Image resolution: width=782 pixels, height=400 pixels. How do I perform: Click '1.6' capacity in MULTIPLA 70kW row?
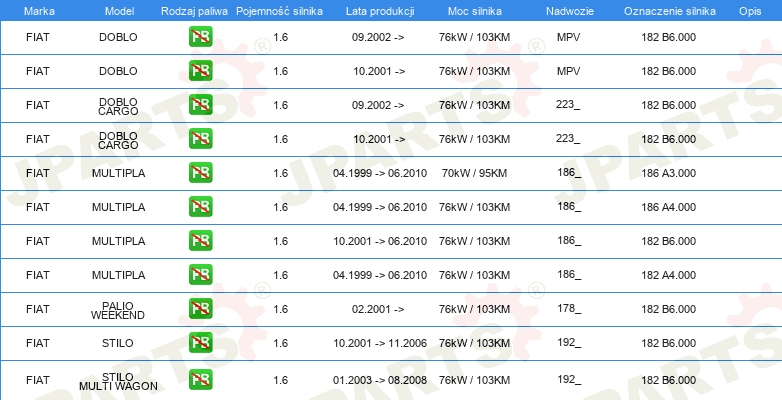(x=281, y=173)
